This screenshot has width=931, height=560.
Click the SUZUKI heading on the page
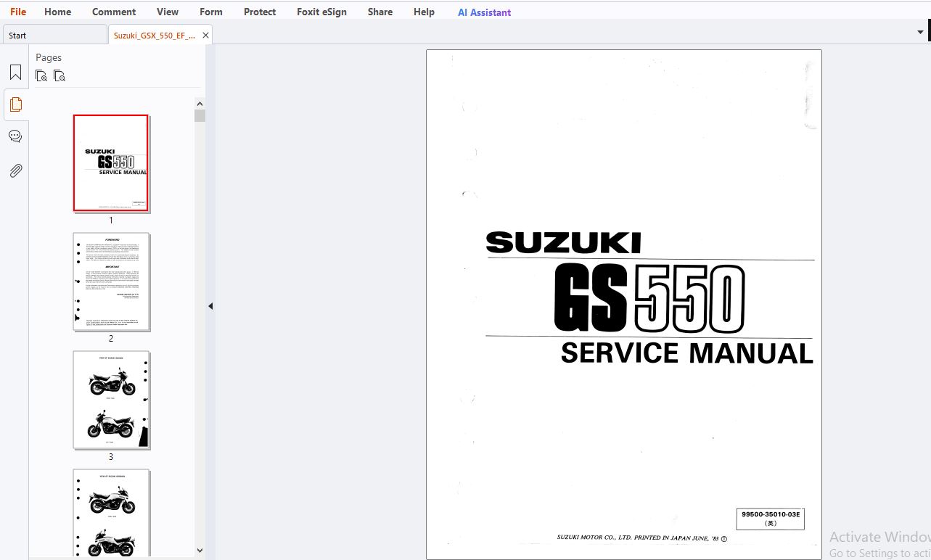pyautogui.click(x=563, y=242)
